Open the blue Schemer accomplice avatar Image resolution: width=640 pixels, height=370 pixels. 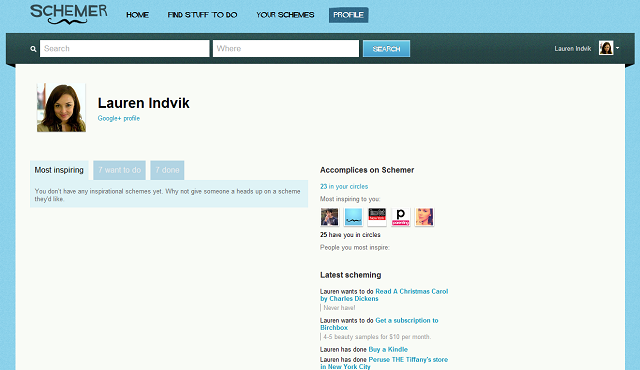[353, 217]
